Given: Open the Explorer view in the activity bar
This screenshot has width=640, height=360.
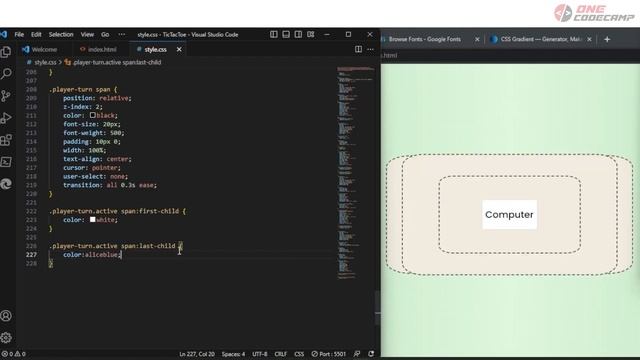Looking at the screenshot, I should (6, 52).
